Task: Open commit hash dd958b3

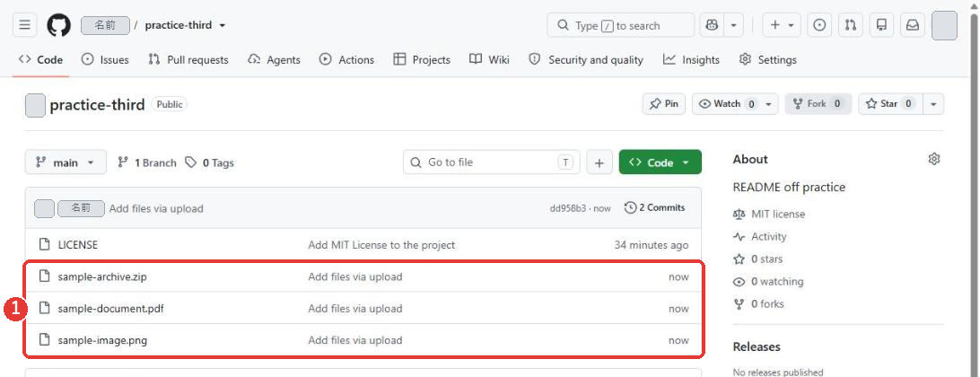Action: point(568,208)
